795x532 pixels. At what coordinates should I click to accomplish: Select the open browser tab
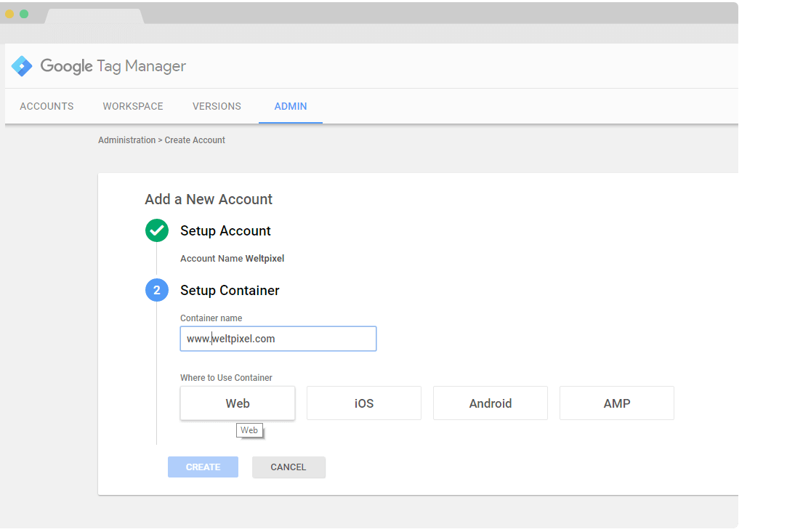(94, 15)
